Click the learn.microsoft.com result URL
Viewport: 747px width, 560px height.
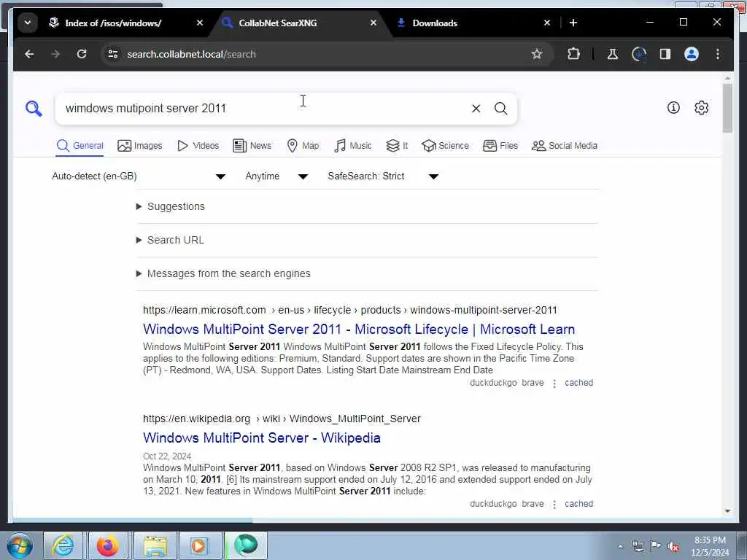(349, 310)
